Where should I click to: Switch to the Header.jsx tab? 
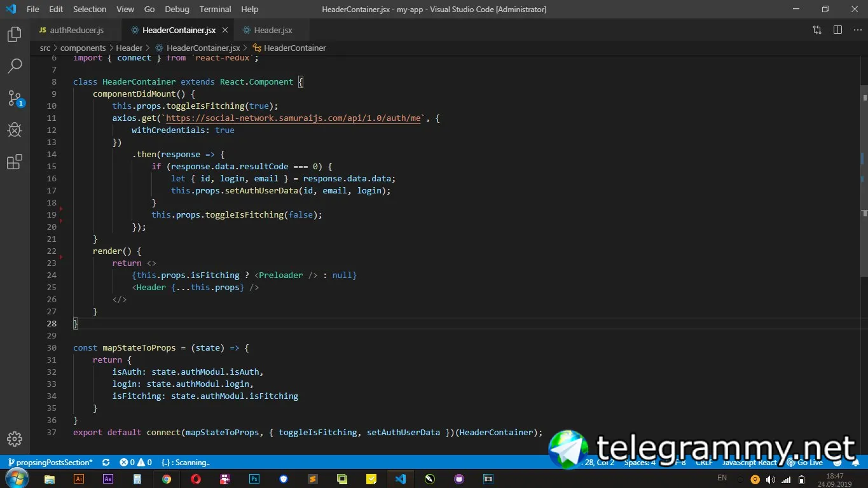coord(272,30)
